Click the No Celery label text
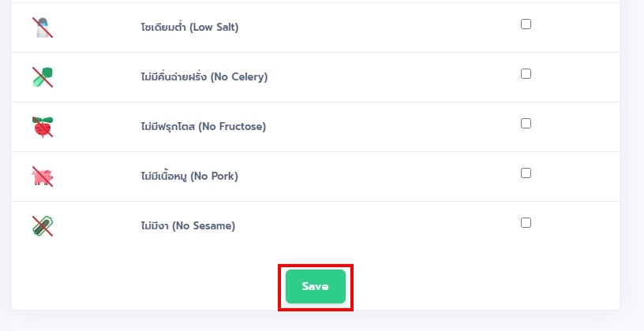Screen dimensions: 644x331 click(x=204, y=77)
